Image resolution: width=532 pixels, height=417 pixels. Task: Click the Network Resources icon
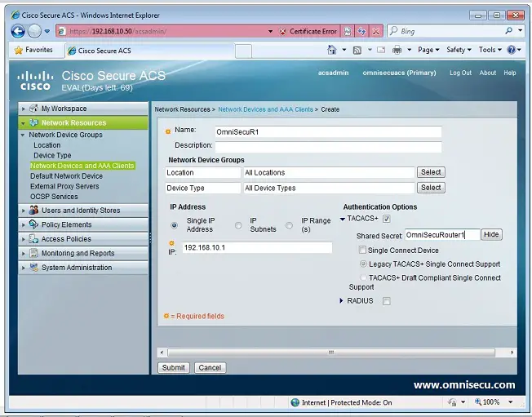33,122
